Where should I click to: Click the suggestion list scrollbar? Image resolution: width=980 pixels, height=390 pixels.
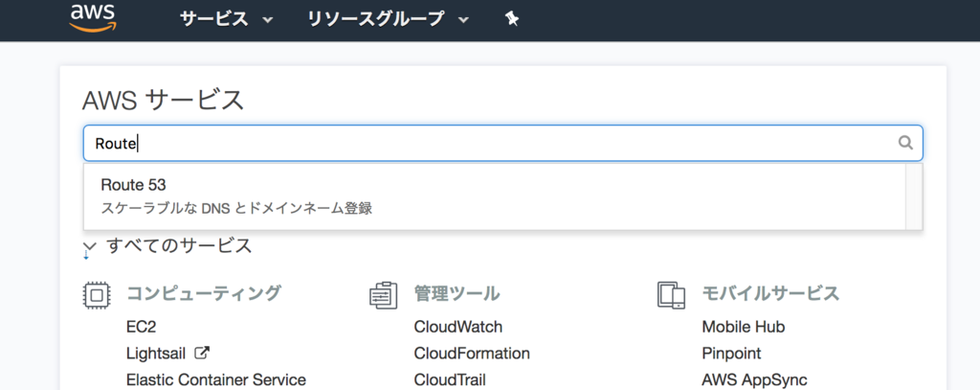[914, 196]
